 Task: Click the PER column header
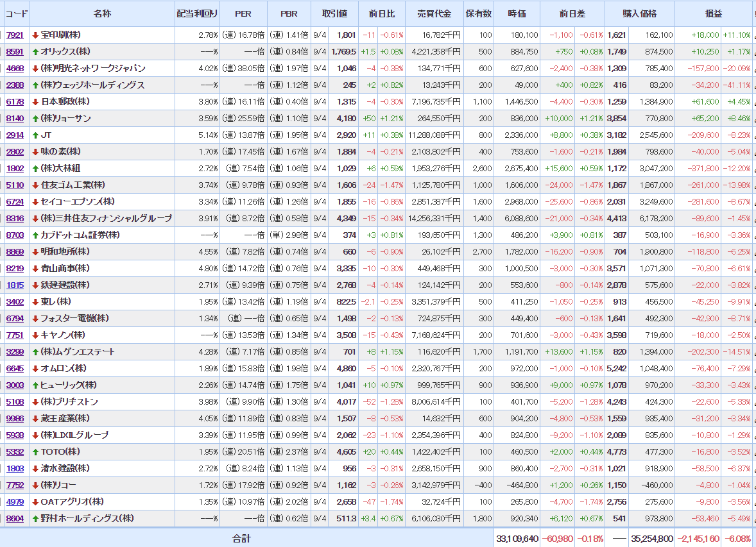coord(243,13)
